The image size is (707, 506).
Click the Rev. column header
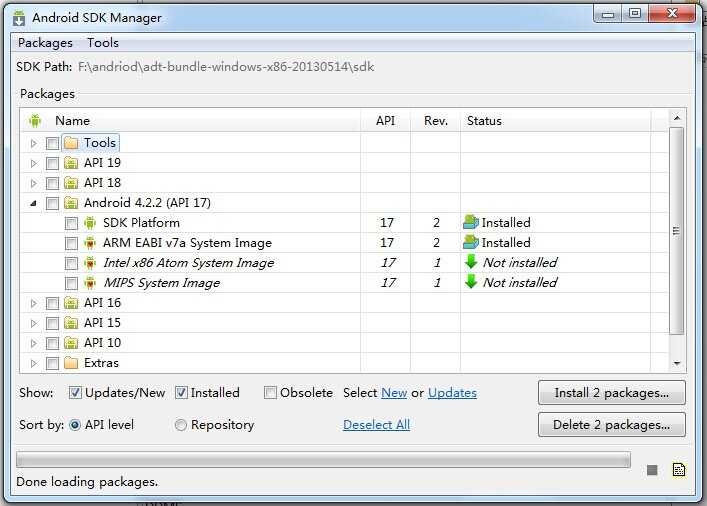click(x=436, y=120)
